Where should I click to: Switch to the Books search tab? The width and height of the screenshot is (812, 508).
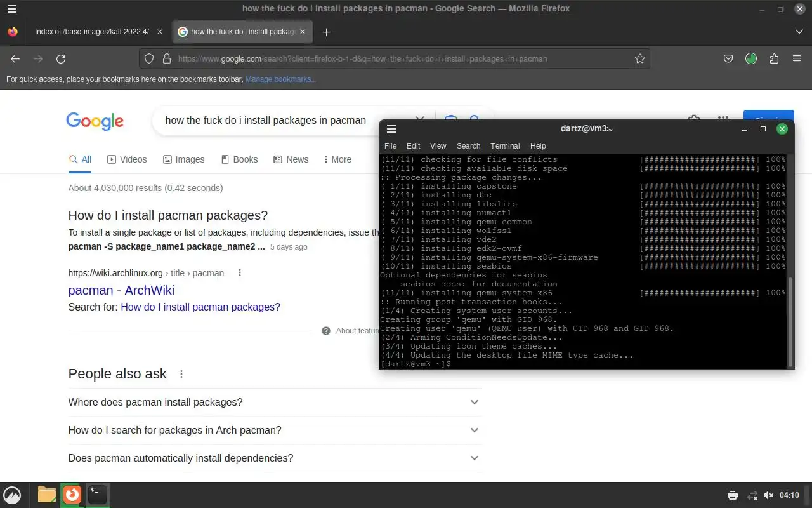(239, 159)
